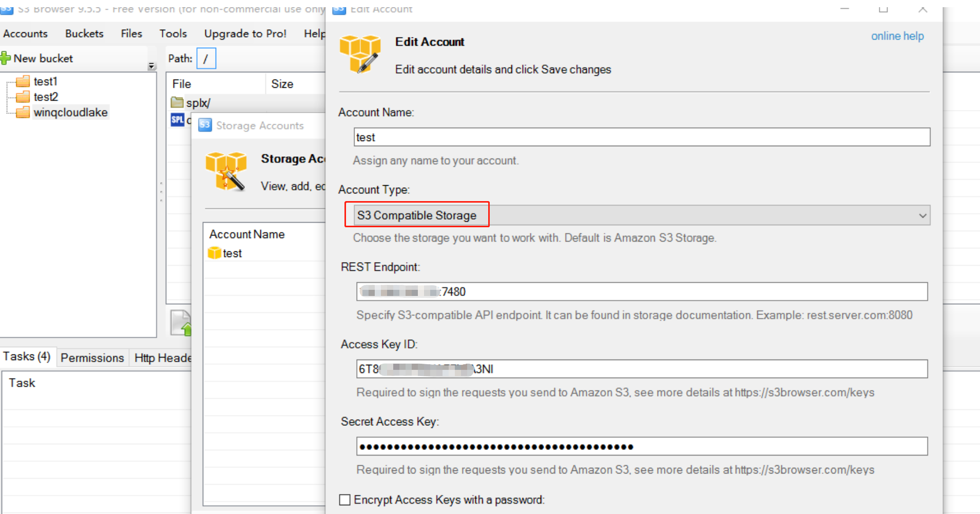This screenshot has width=980, height=514.
Task: Open the online help link
Action: [x=897, y=36]
